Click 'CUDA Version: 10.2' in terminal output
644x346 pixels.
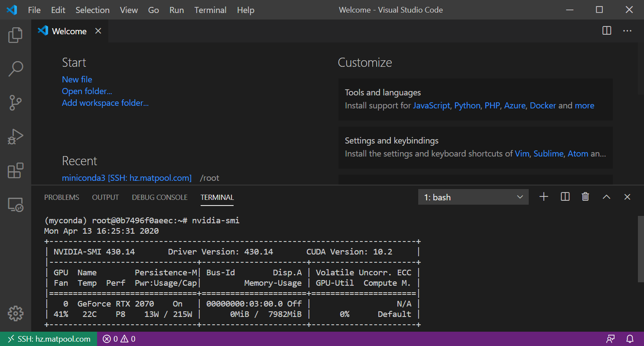[349, 251]
